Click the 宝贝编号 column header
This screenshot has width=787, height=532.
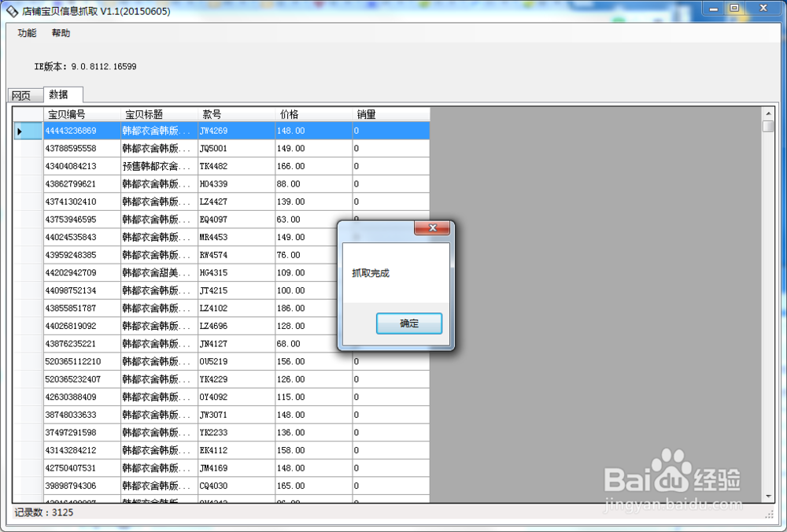[82, 114]
